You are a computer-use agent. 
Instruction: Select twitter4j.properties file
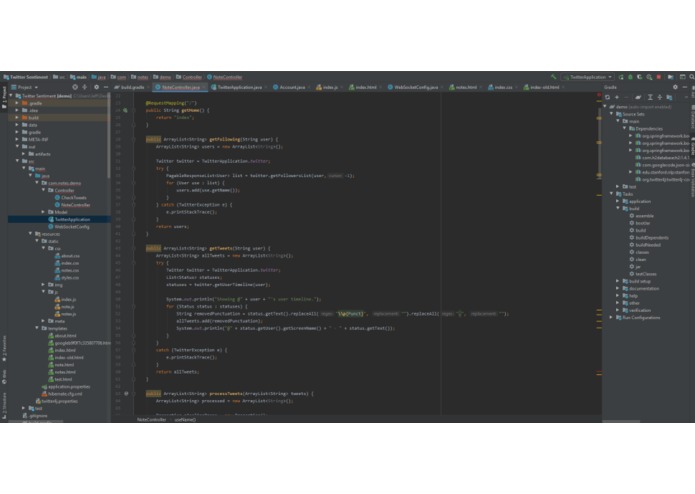(x=57, y=401)
